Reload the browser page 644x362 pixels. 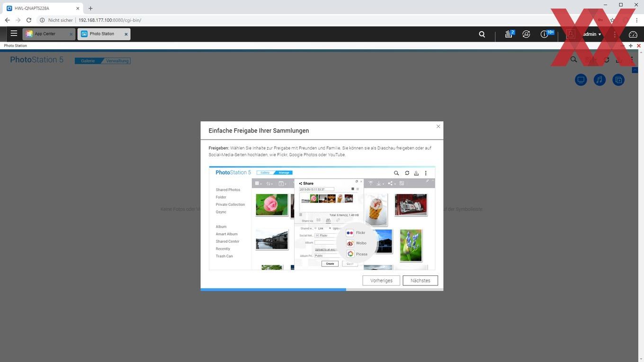(29, 20)
